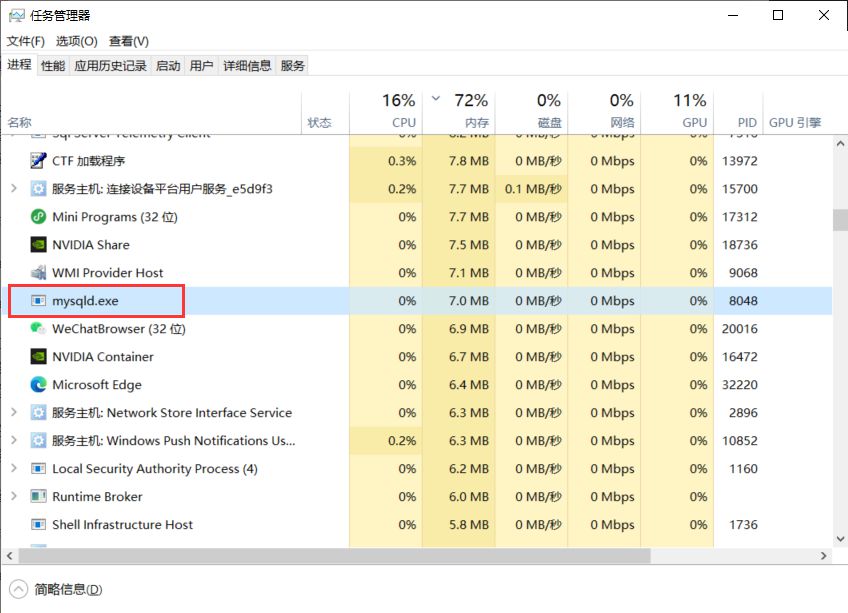Expand Network Store Interface Service group
The width and height of the screenshot is (848, 613).
[x=13, y=413]
